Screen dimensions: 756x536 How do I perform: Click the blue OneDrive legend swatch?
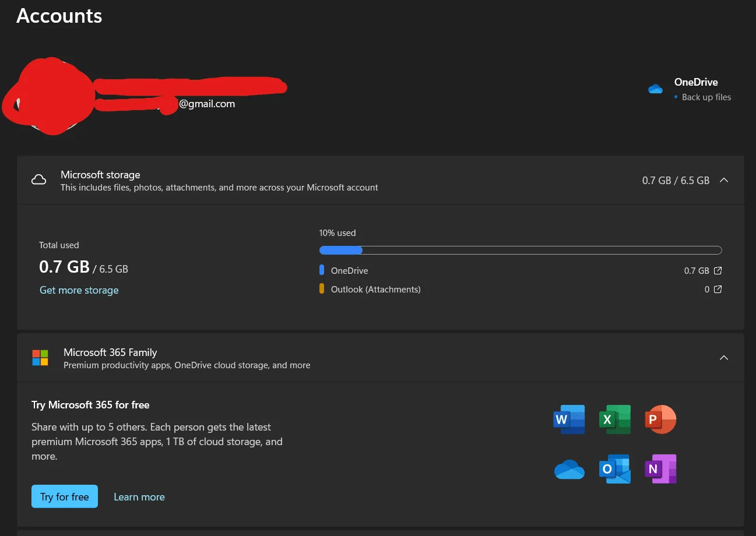point(322,270)
